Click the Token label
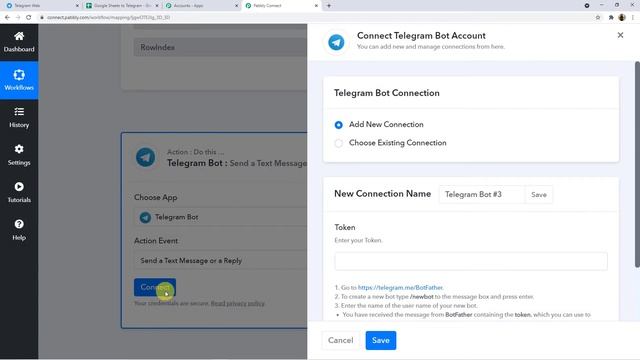 pos(344,227)
